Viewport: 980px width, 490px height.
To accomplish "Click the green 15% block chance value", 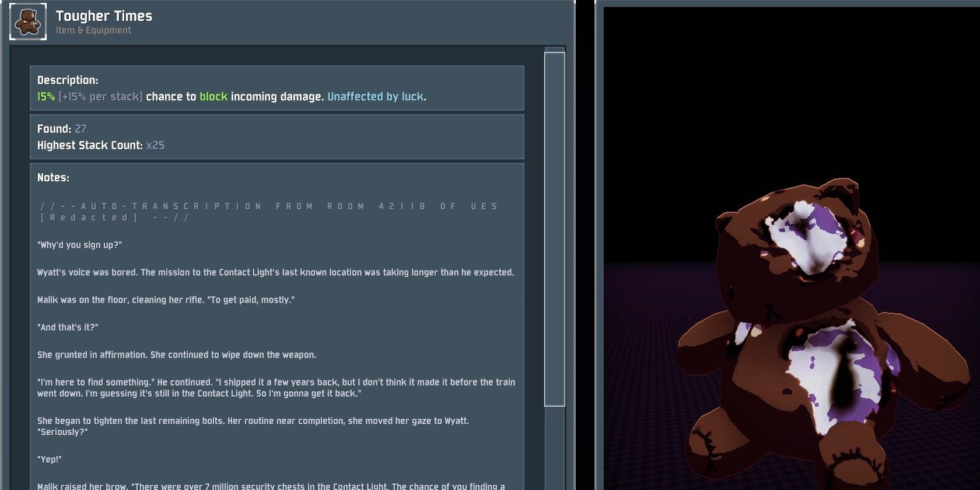I will pyautogui.click(x=46, y=97).
